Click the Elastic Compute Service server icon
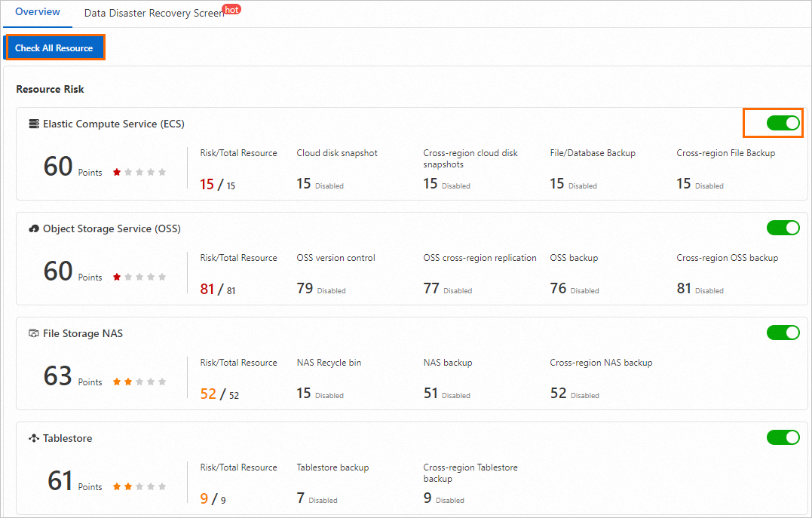The width and height of the screenshot is (812, 518). point(34,124)
